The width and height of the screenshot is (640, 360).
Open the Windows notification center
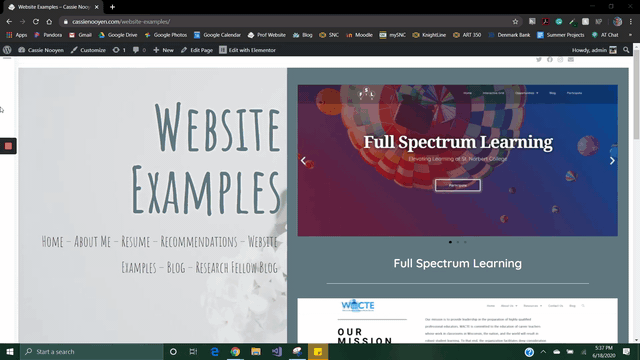tap(627, 351)
